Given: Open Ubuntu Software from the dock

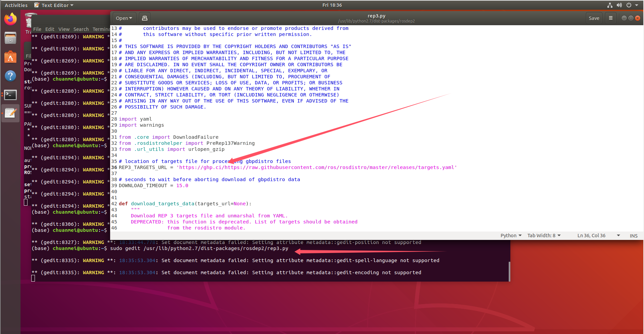Looking at the screenshot, I should 10,57.
